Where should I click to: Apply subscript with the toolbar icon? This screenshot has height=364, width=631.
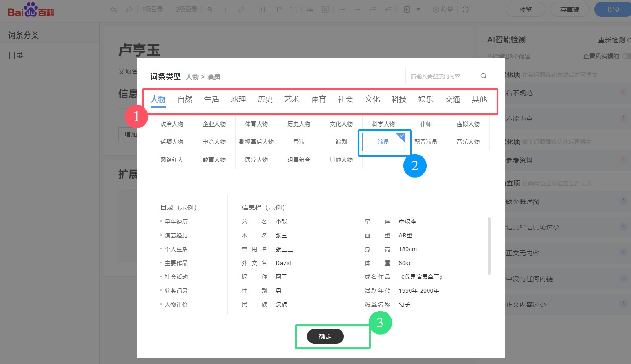point(294,10)
